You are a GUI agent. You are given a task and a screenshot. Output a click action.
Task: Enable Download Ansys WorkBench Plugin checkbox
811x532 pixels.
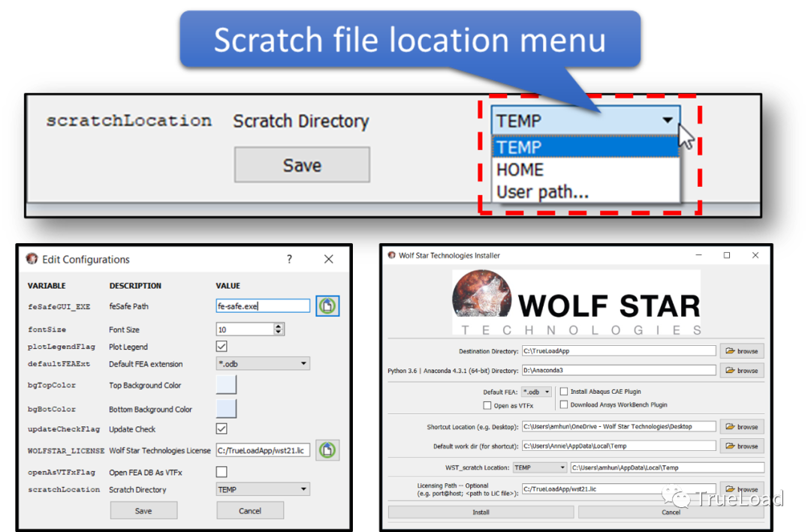point(564,404)
